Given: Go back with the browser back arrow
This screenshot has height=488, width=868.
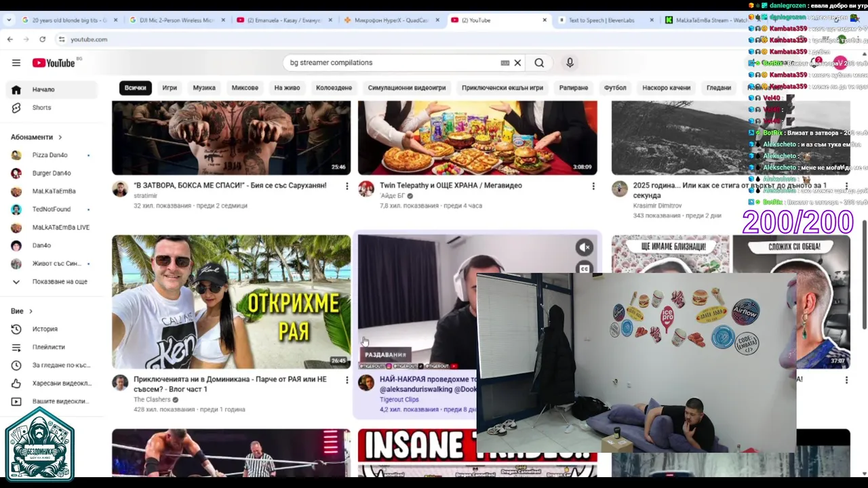Looking at the screenshot, I should (10, 39).
